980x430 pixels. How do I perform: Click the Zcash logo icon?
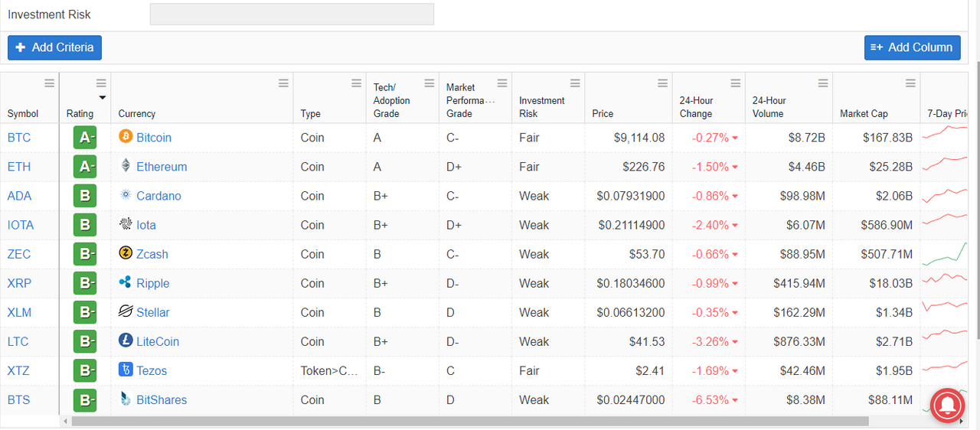(x=126, y=253)
